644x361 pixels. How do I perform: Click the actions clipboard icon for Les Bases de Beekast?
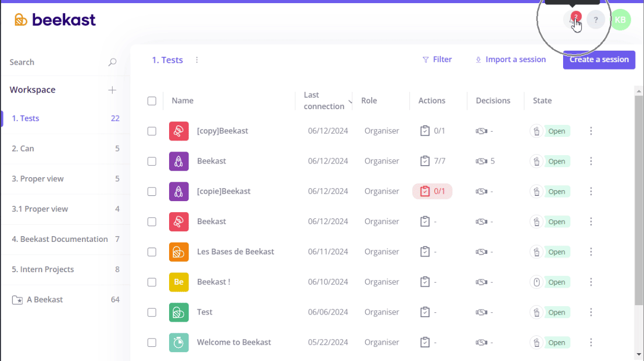(425, 252)
